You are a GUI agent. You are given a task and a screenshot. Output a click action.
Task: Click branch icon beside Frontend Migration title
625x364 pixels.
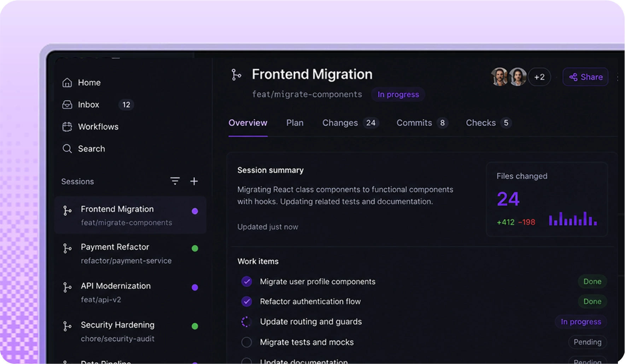point(236,75)
